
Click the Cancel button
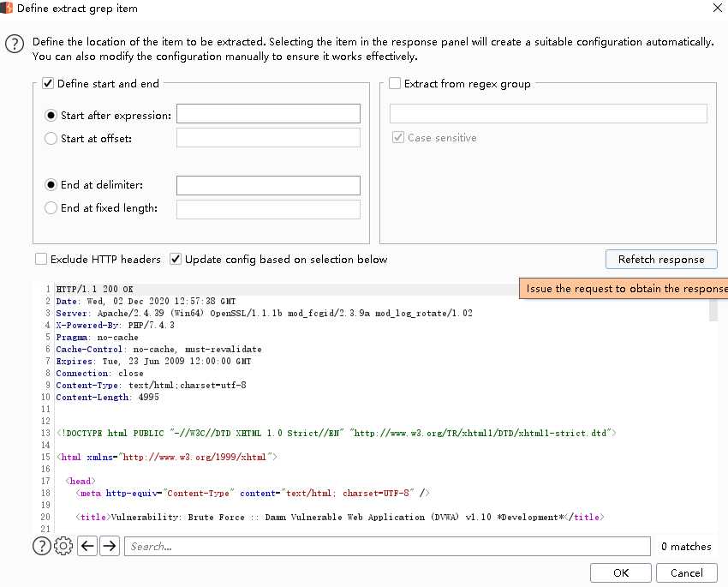click(x=687, y=573)
